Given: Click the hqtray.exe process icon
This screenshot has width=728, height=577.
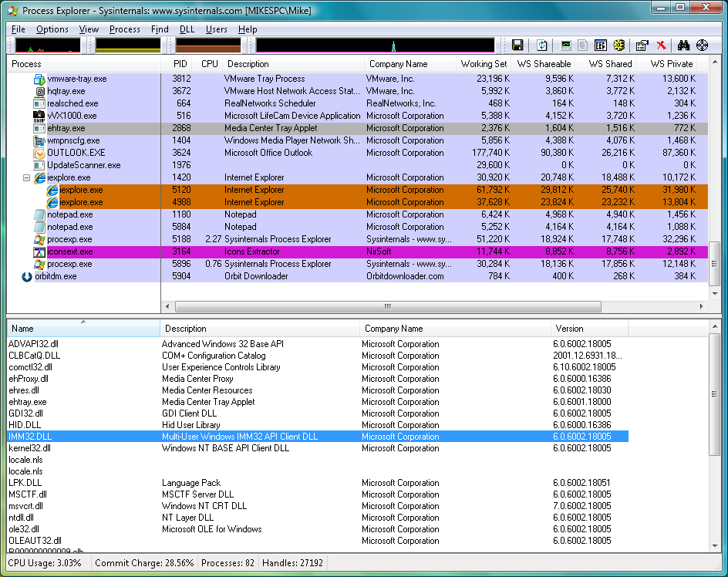Looking at the screenshot, I should pyautogui.click(x=39, y=91).
